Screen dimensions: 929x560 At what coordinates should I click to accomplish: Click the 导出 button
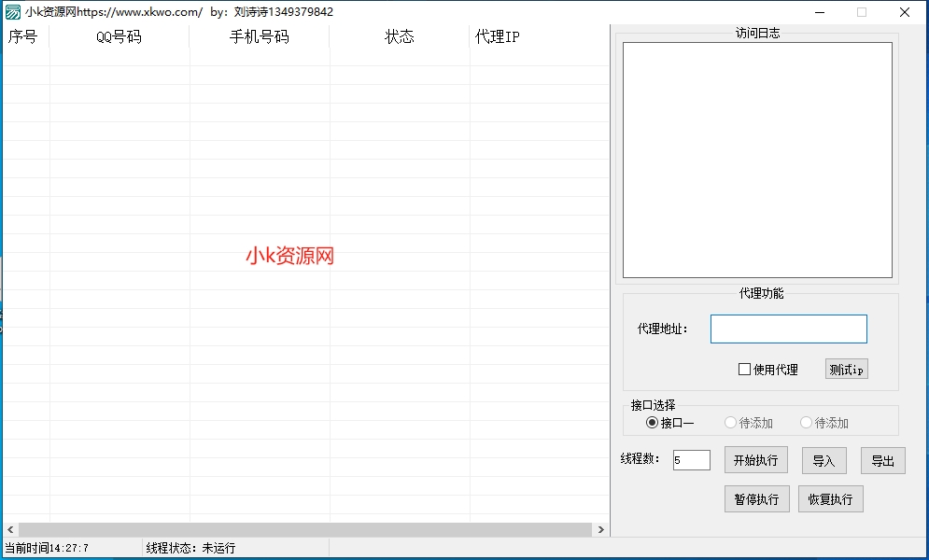pos(882,460)
